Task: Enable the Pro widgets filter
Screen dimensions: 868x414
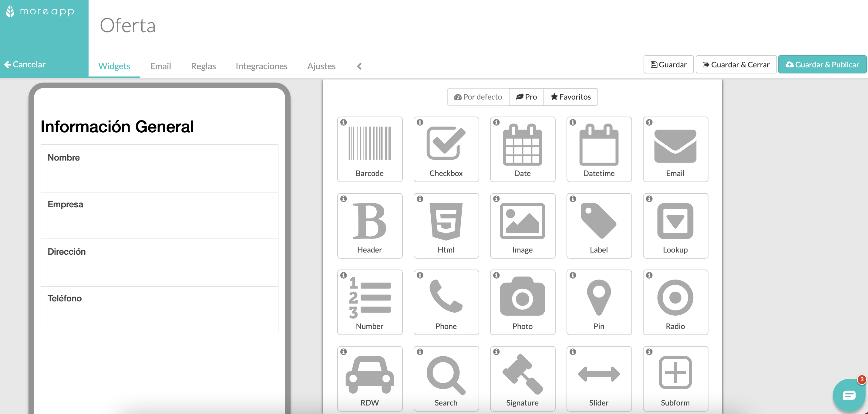Action: (526, 97)
